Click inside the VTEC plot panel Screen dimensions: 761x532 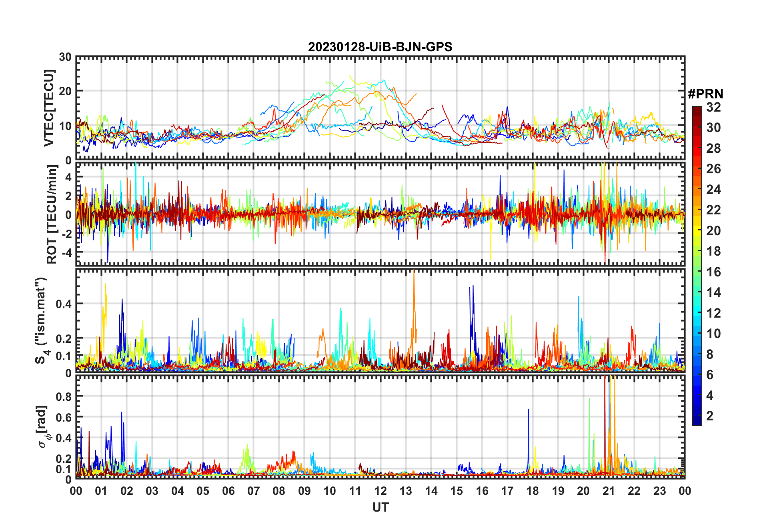click(380, 108)
